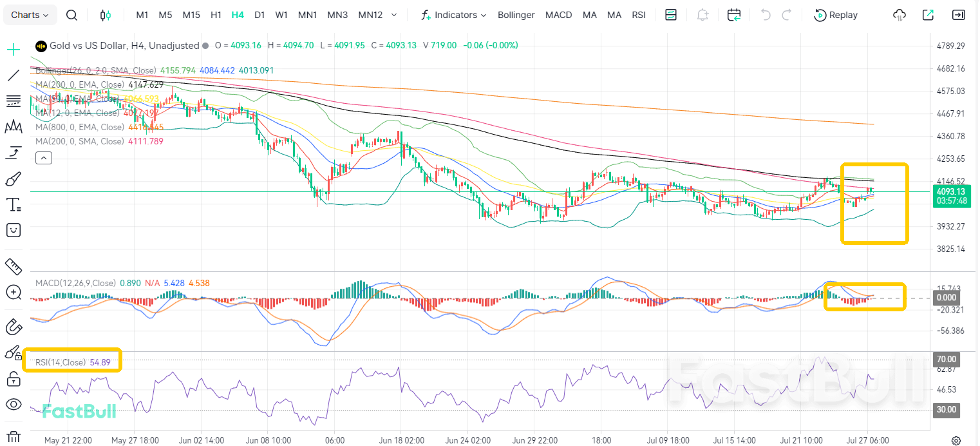Select the trend line drawing tool
The height and width of the screenshot is (446, 980).
[x=14, y=75]
